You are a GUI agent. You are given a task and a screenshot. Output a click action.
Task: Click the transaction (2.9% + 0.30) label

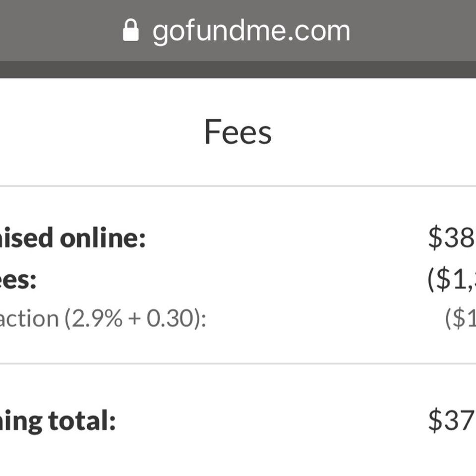[x=103, y=319]
